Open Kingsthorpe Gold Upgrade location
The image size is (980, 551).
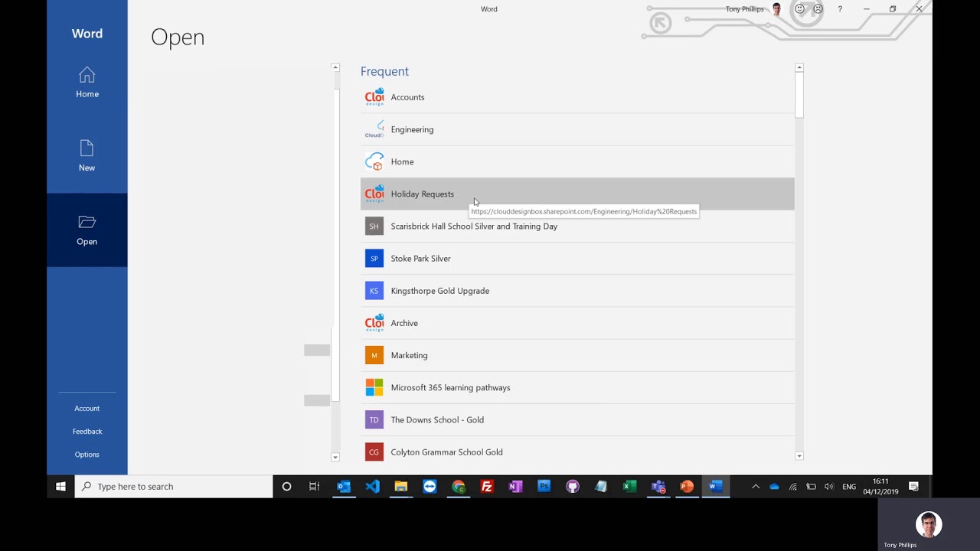[x=577, y=291]
